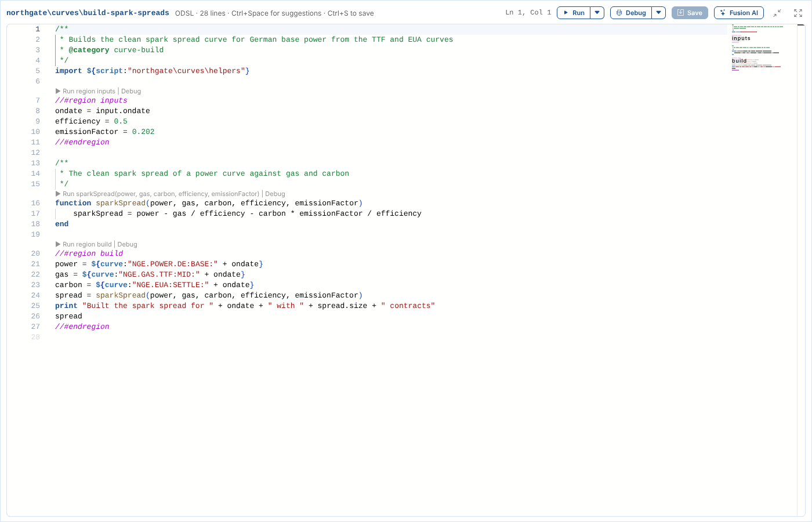Click the "NGE.POWER.DE:BASE:" curve line
The width and height of the screenshot is (812, 522).
click(159, 264)
